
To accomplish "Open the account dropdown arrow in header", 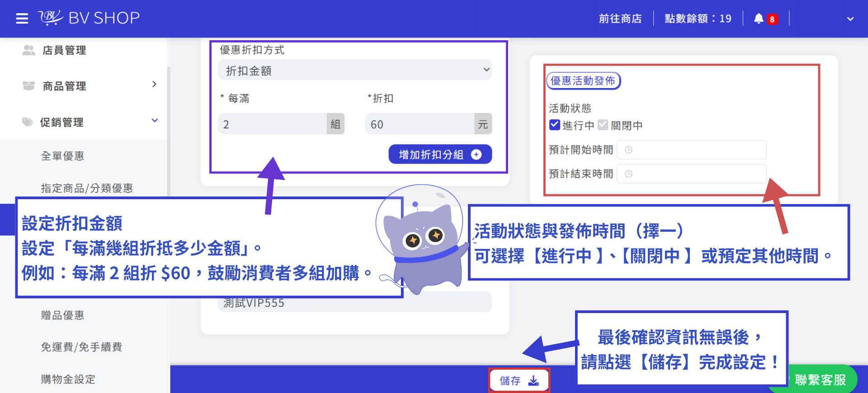I will 850,19.
